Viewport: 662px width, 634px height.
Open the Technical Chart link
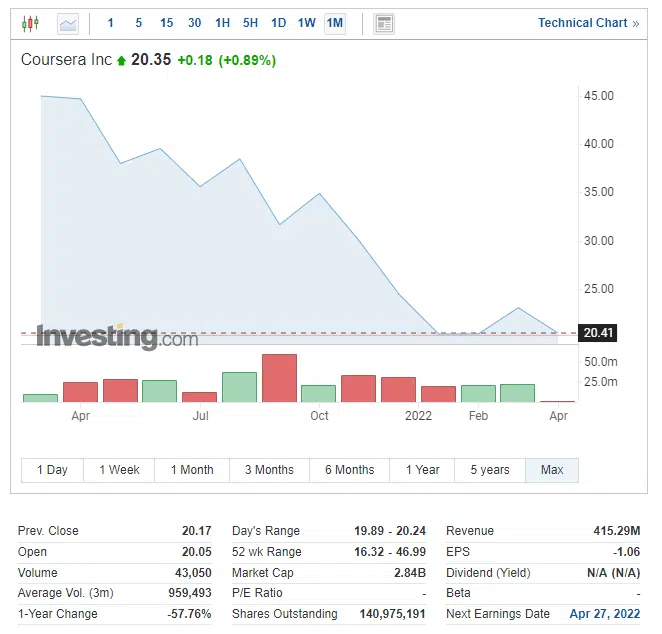(589, 23)
